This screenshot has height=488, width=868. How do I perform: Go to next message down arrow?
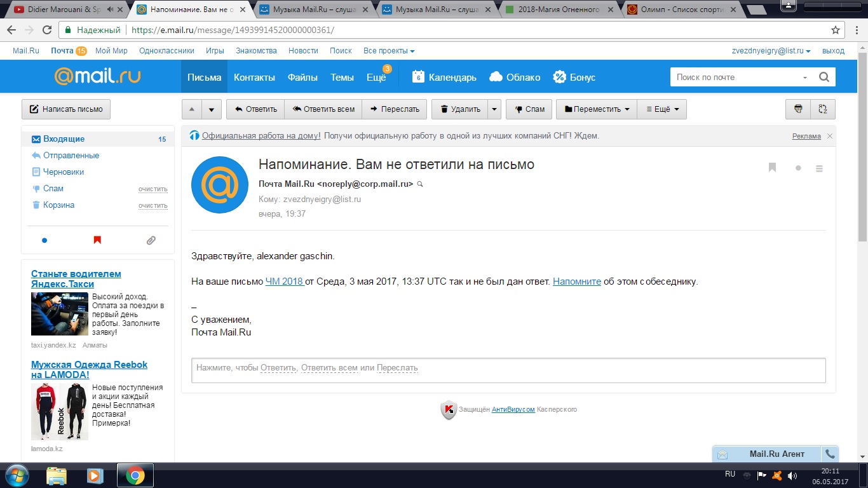tap(212, 109)
